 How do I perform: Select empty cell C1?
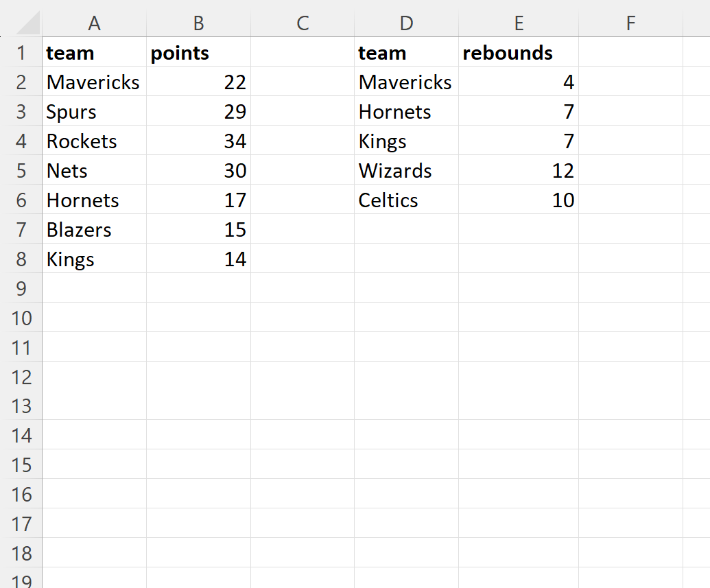pos(303,53)
